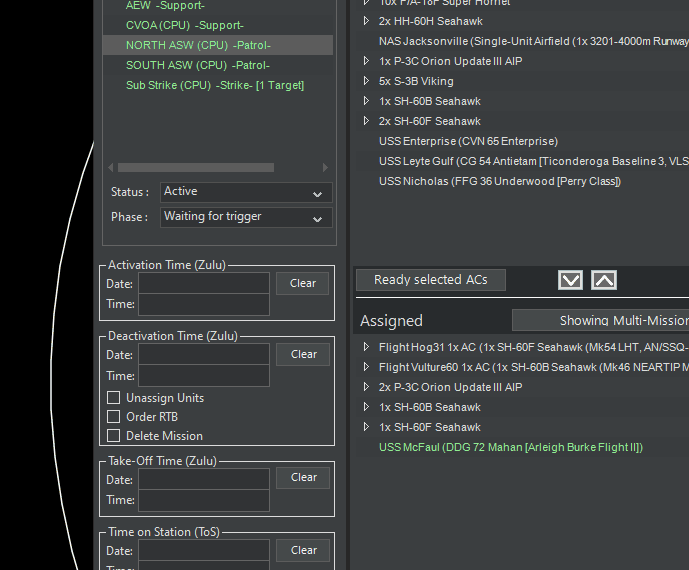689x570 pixels.
Task: Expand available 1x SH-60B Seahawk group
Action: 366,101
